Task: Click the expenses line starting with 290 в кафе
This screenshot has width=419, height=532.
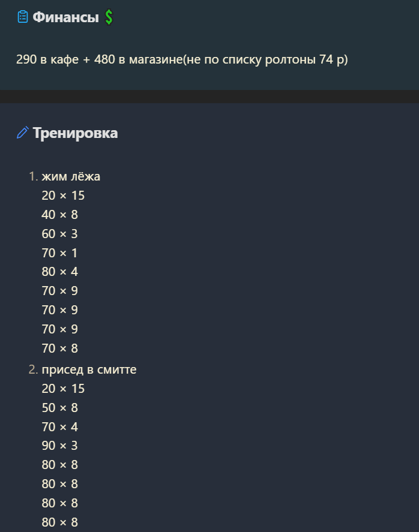Action: (x=182, y=59)
